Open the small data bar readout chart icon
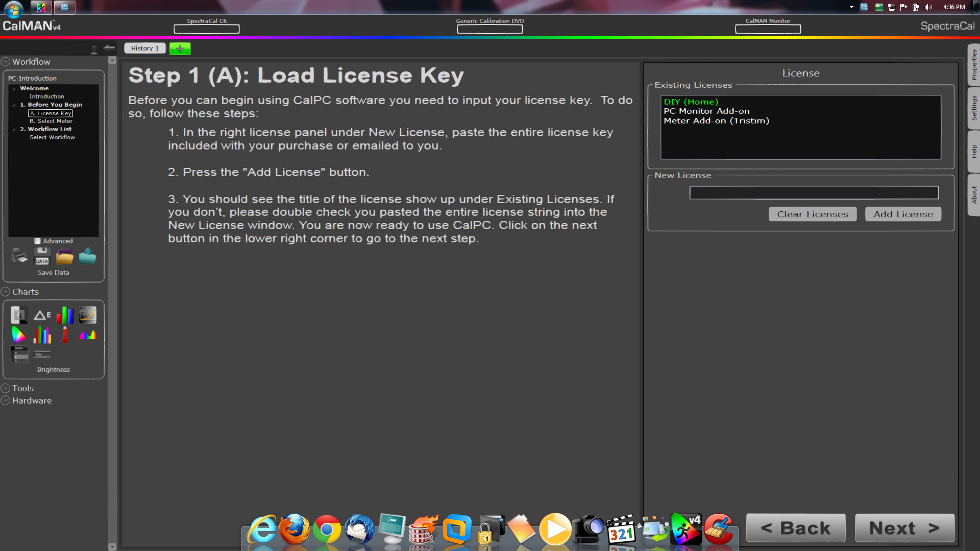Screen dimensions: 980x551 pos(42,354)
